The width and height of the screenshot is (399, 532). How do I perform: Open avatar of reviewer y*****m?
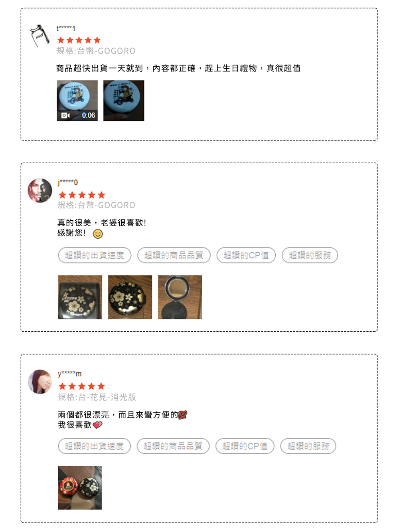tap(40, 382)
